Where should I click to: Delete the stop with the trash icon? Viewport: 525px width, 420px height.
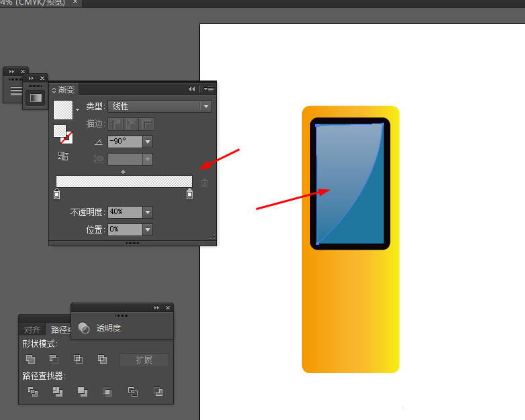(204, 182)
